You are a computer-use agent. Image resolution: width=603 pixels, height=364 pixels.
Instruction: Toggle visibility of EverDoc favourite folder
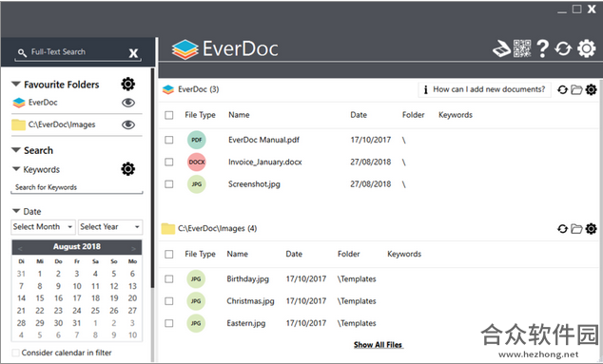128,103
